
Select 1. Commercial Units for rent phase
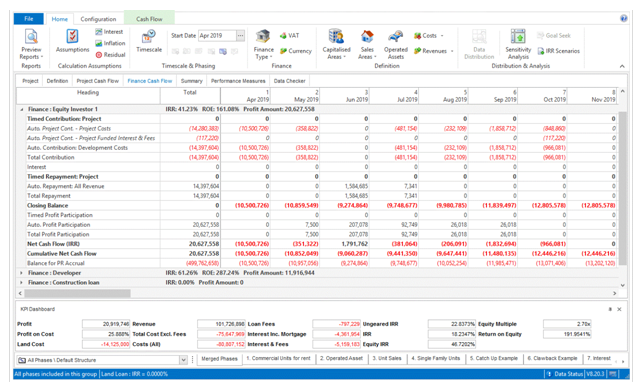click(278, 358)
